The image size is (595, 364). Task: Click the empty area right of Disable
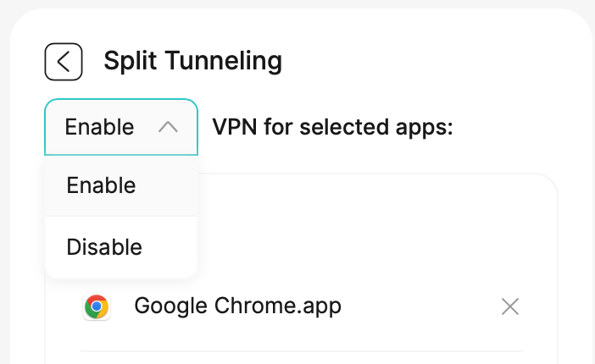pyautogui.click(x=172, y=247)
